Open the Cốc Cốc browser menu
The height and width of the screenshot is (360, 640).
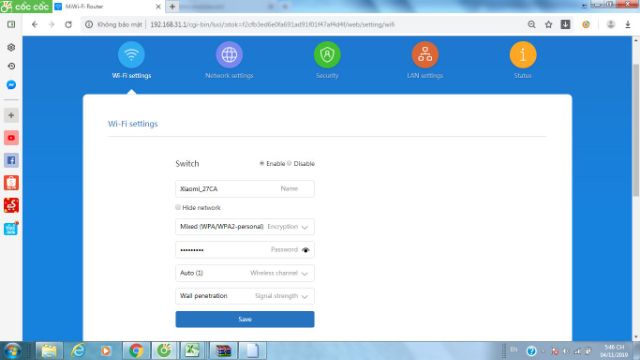pyautogui.click(x=26, y=7)
